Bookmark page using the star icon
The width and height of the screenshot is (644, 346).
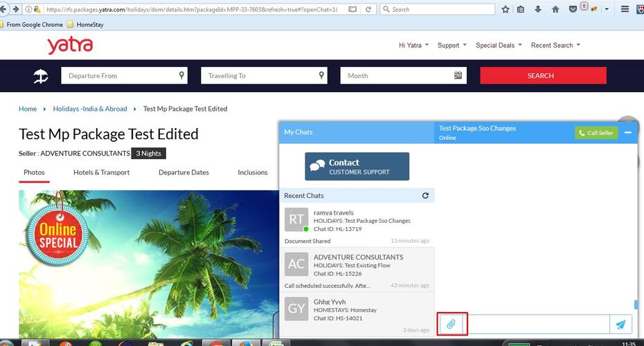click(x=506, y=9)
